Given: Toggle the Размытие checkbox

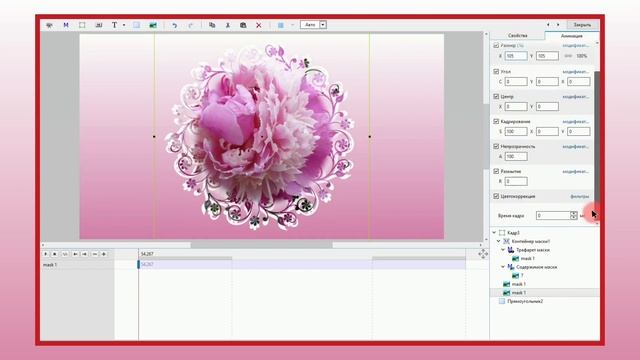Looking at the screenshot, I should click(x=496, y=171).
